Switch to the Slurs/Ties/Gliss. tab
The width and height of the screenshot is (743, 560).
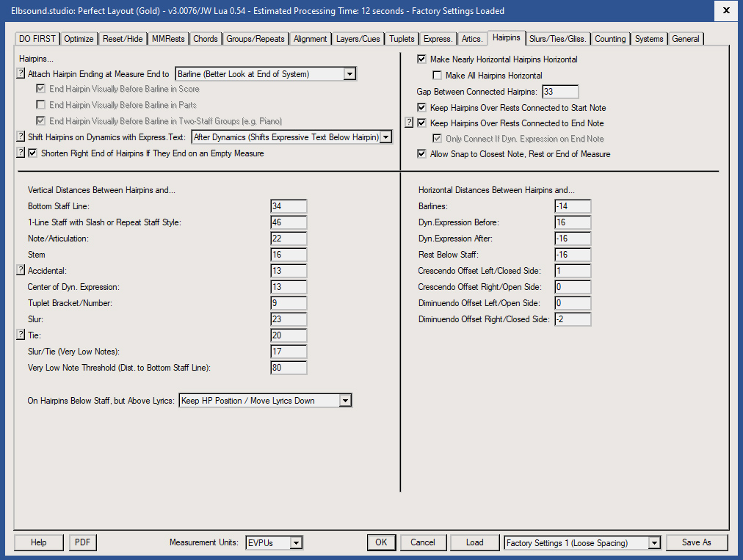point(559,39)
